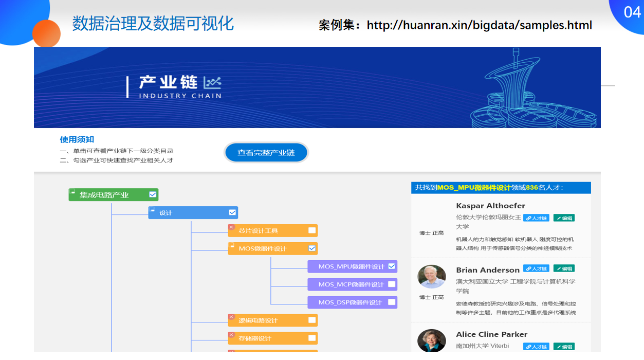Open 人才链 for Alice Cline Parker

536,347
